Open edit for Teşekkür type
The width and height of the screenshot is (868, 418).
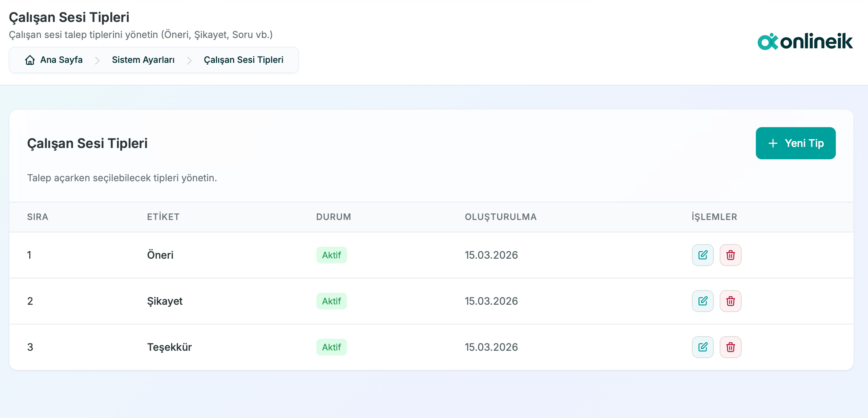coord(703,347)
